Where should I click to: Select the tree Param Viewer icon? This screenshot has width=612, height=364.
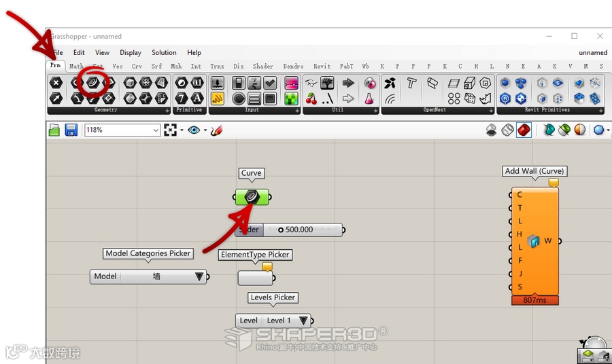click(327, 83)
